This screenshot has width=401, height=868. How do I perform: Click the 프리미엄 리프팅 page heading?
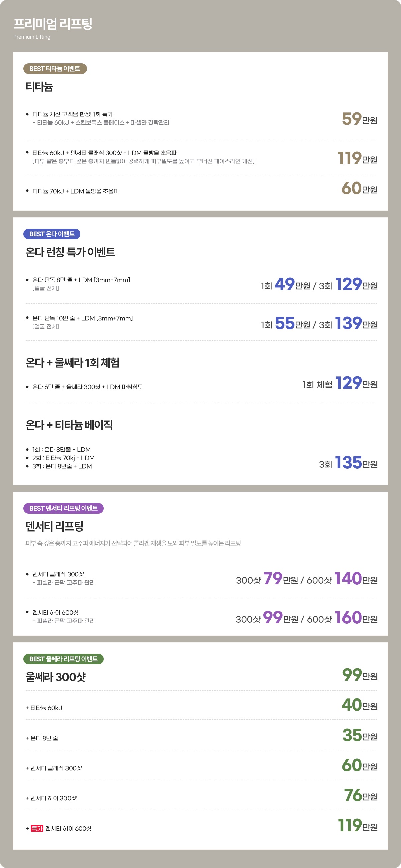[x=52, y=24]
